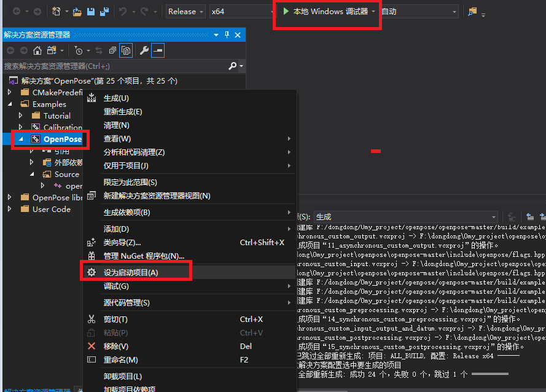Expand the arrow next to the Windows debugger button
Image resolution: width=546 pixels, height=392 pixels.
pos(373,12)
